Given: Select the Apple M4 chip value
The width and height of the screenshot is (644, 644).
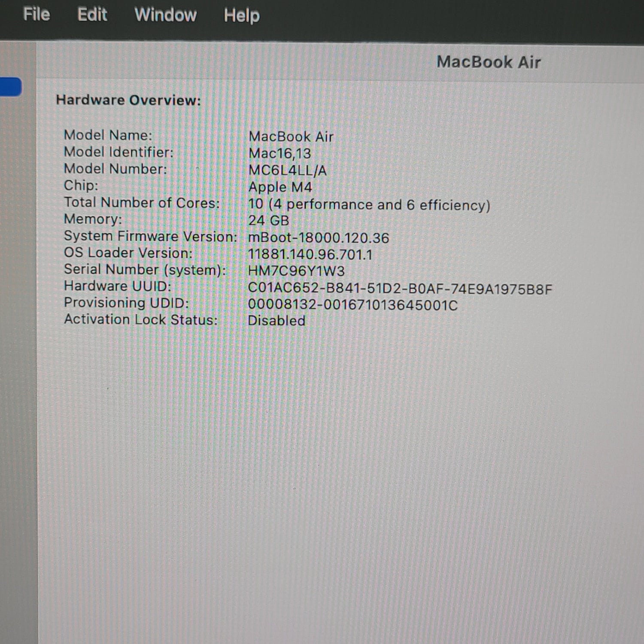Looking at the screenshot, I should [280, 187].
